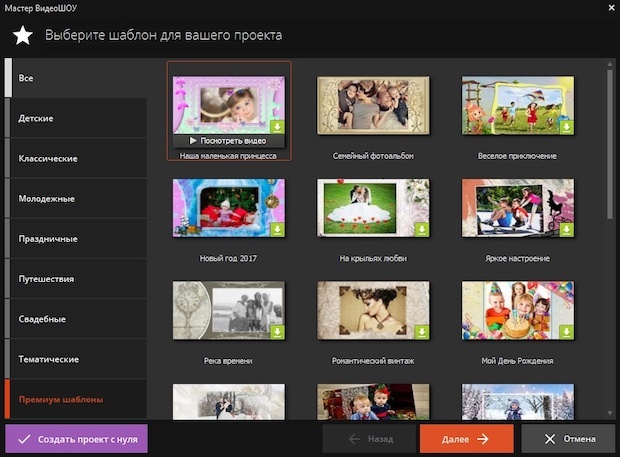Select Семейный фотоальбом template thumbnail
The height and width of the screenshot is (457, 620).
[x=373, y=105]
